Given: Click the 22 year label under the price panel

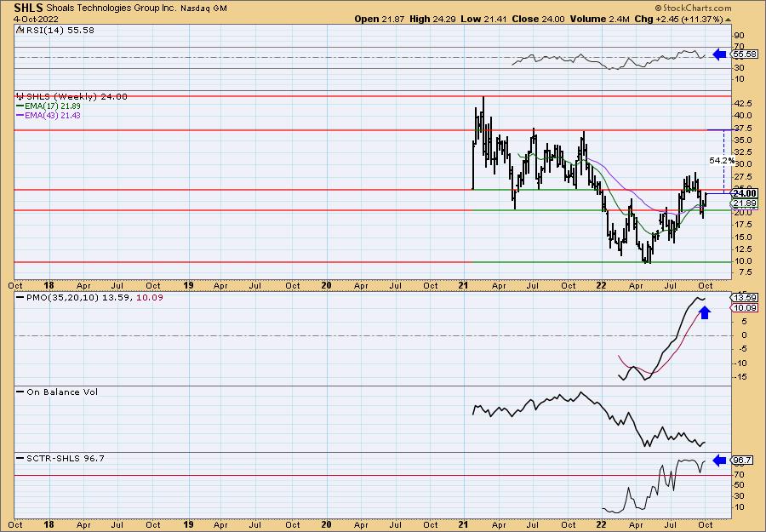Looking at the screenshot, I should point(602,285).
